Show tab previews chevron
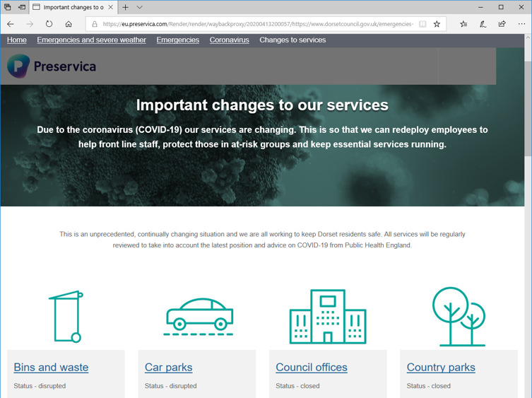Screen dimensions: 532x398 click(x=139, y=7)
